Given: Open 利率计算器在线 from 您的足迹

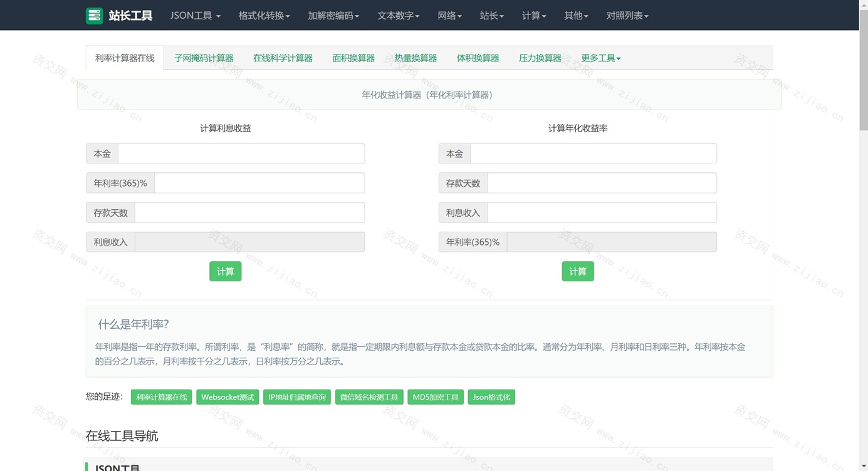Looking at the screenshot, I should coord(162,397).
